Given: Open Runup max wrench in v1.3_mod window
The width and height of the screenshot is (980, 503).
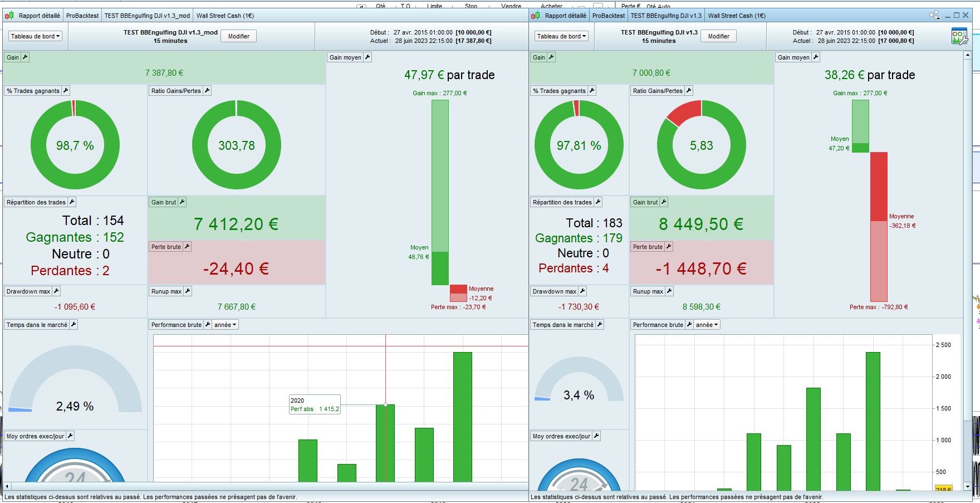Looking at the screenshot, I should (x=188, y=291).
